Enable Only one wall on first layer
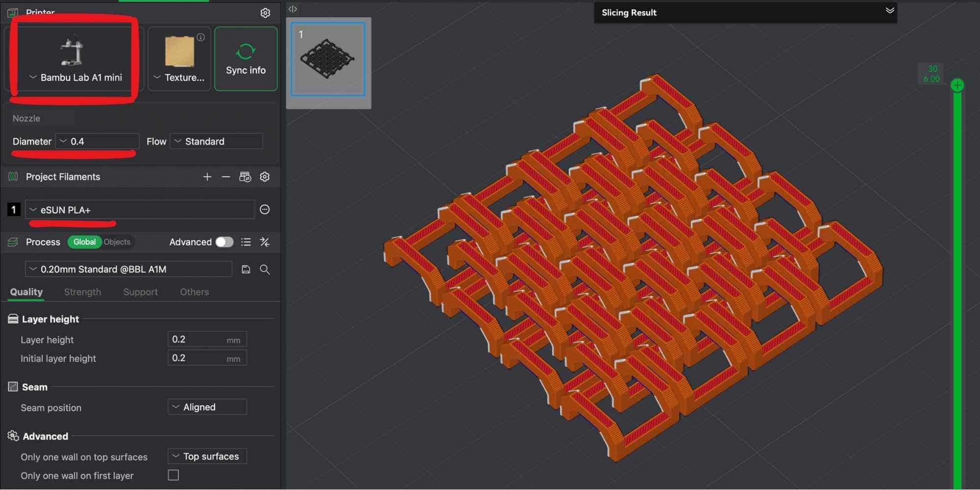 tap(173, 475)
